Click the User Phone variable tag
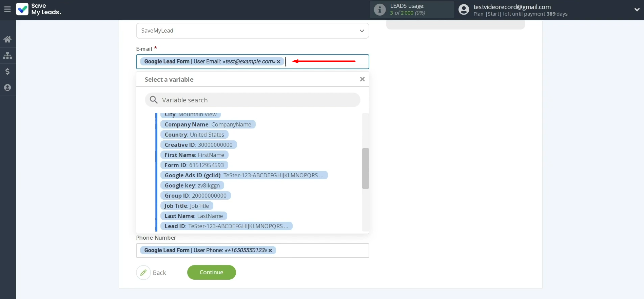The width and height of the screenshot is (644, 299). pyautogui.click(x=208, y=250)
